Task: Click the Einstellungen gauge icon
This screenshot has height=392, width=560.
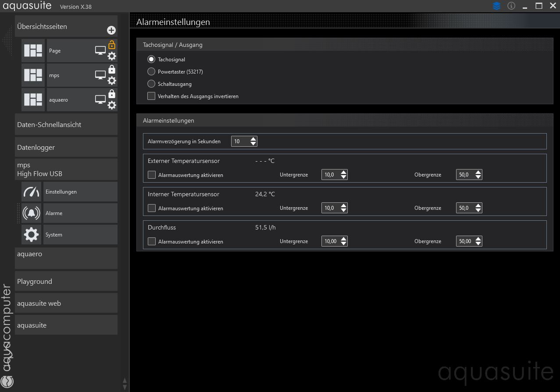Action: 31,192
